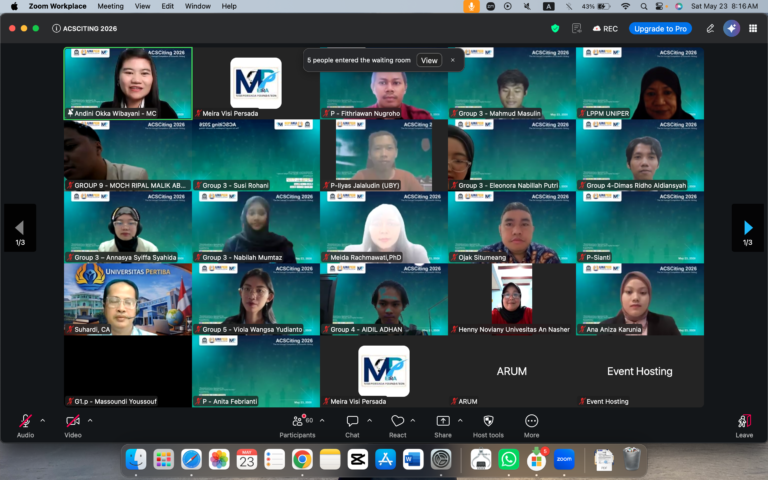Open Notes from the Dock
Viewport: 768px width, 480px height.
click(x=330, y=459)
